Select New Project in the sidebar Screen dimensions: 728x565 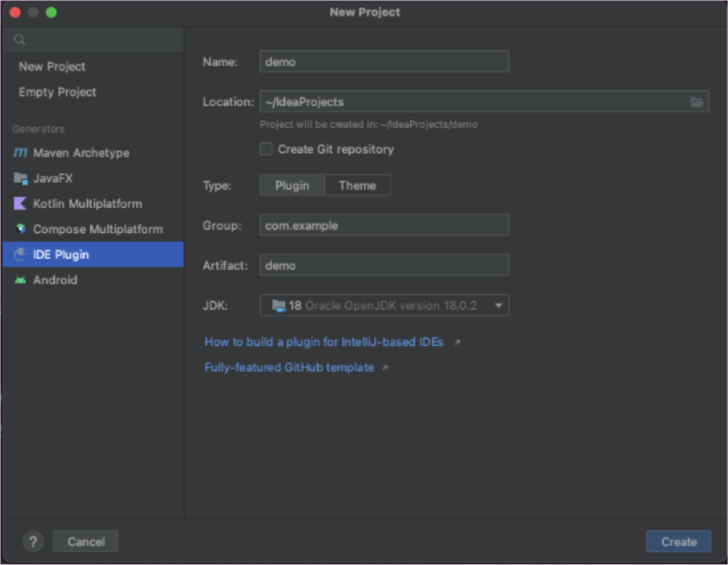52,66
